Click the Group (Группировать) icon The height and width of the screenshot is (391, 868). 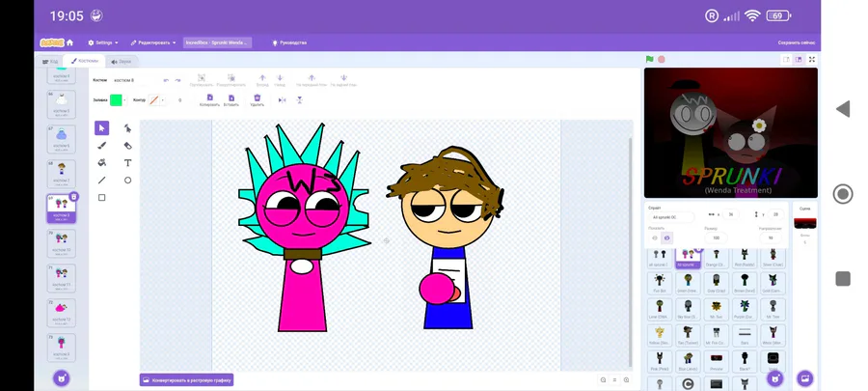pos(202,78)
